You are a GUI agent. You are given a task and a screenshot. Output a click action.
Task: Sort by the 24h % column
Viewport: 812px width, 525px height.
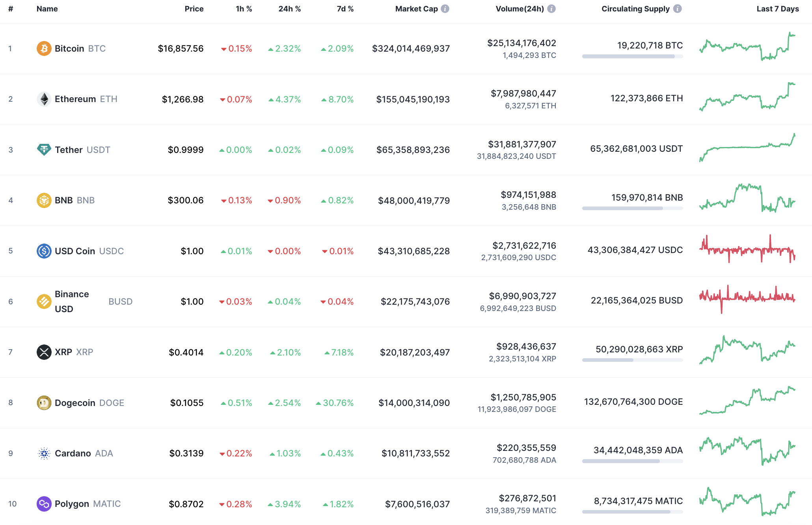point(290,9)
